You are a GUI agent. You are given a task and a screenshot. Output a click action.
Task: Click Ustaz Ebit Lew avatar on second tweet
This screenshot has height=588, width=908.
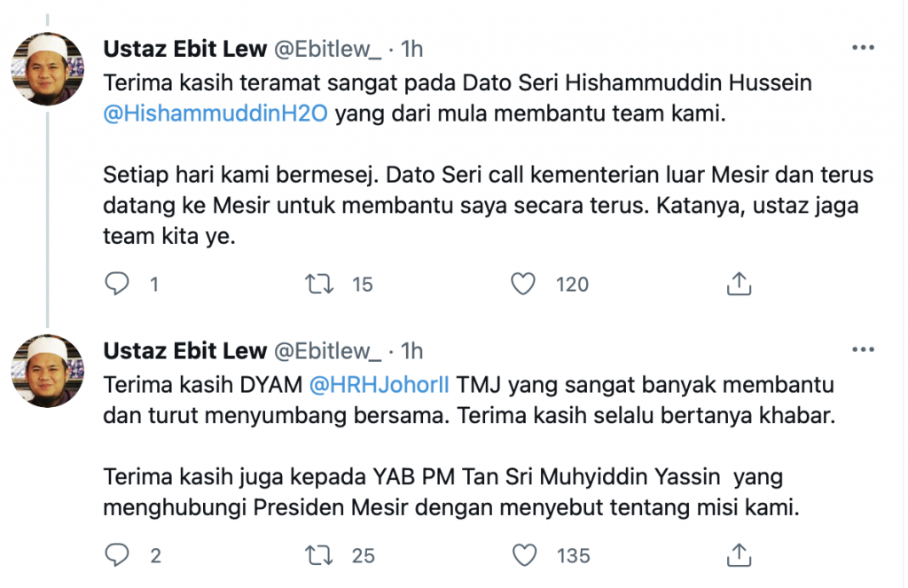click(47, 371)
